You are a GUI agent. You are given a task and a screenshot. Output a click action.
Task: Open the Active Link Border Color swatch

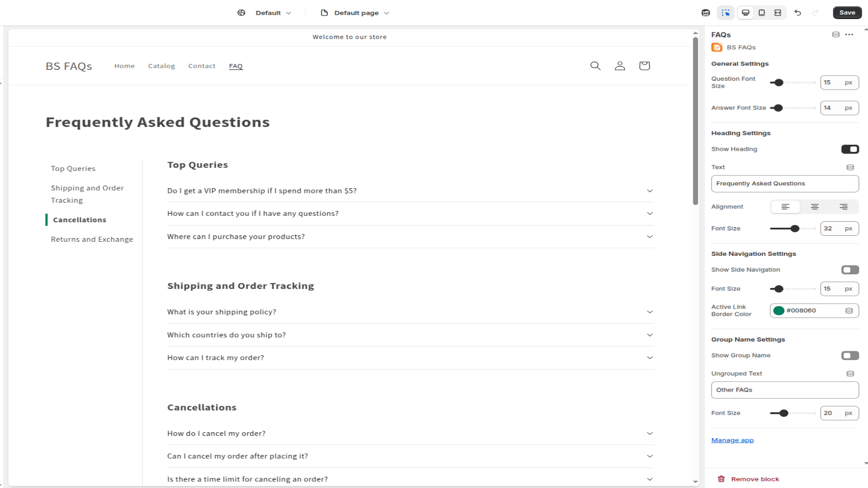(780, 310)
